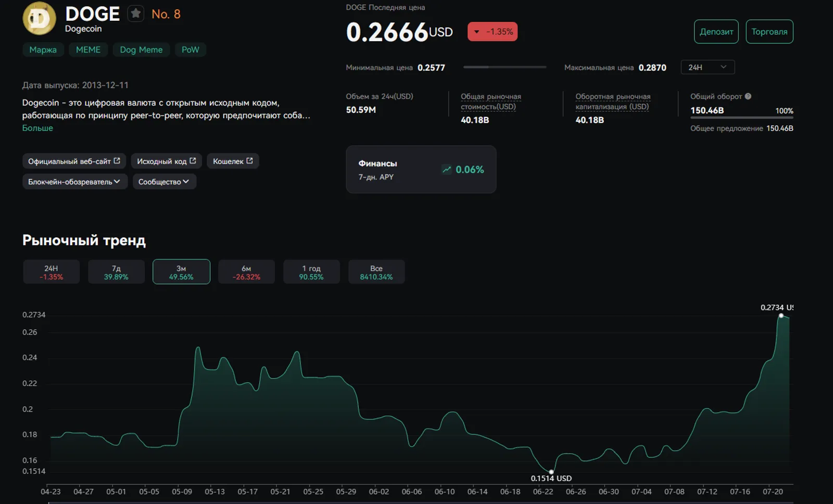Open the Финансы 7-дн. APY card

[x=421, y=170]
